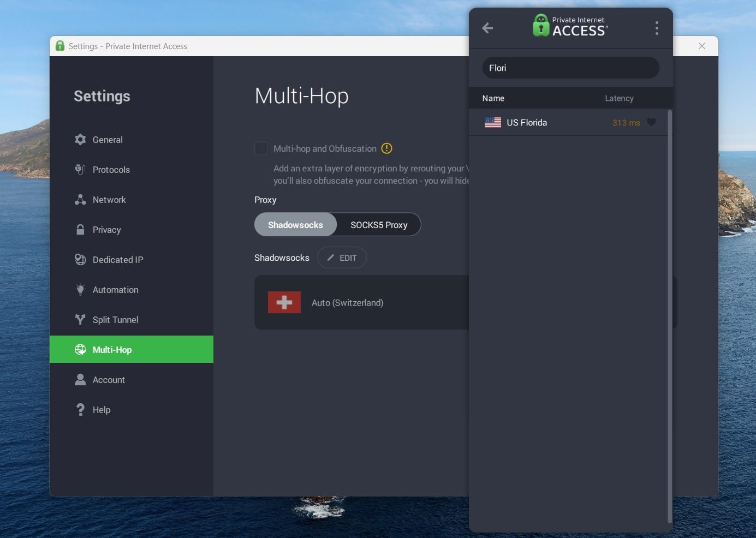Select the Protocols sidebar icon
Viewport: 756px width, 538px height.
pos(80,170)
